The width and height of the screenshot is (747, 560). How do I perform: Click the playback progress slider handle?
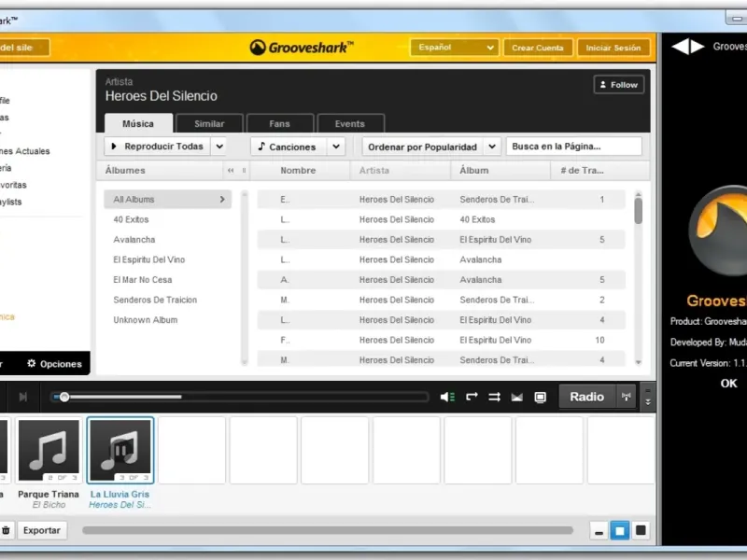pos(64,397)
